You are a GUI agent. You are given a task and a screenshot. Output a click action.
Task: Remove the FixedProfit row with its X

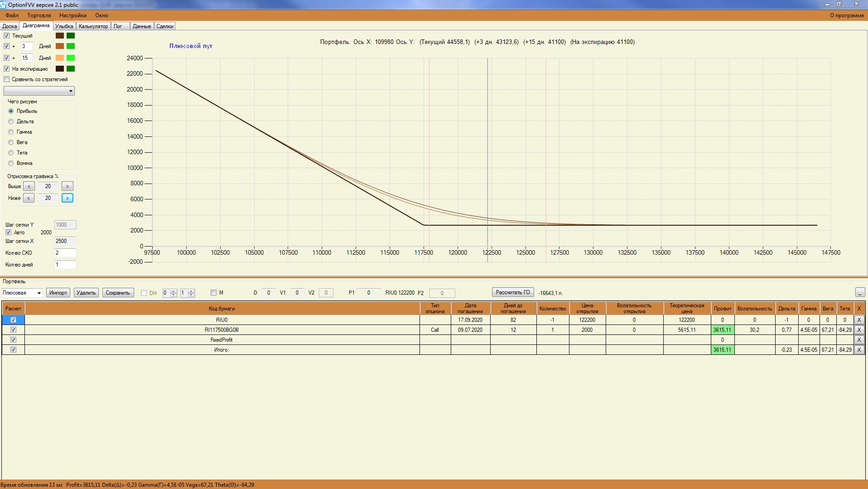pos(859,340)
